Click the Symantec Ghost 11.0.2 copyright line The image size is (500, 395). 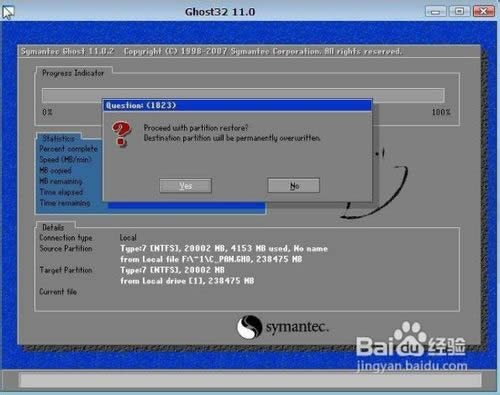211,51
